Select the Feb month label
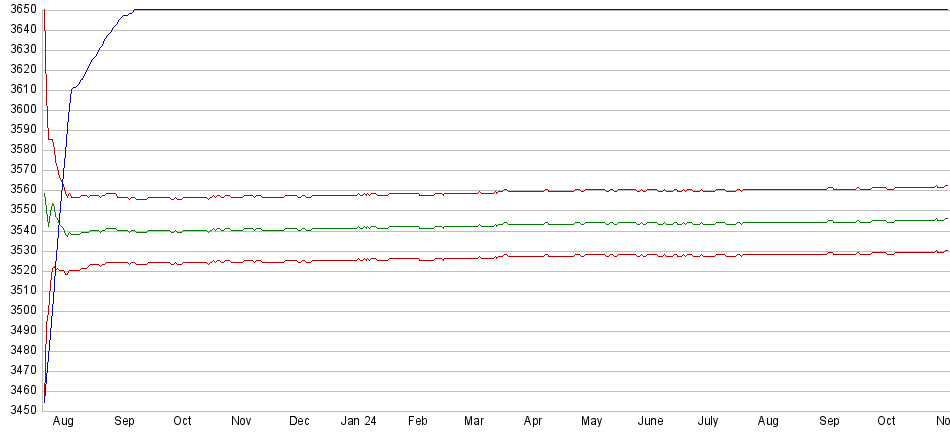 [x=418, y=421]
